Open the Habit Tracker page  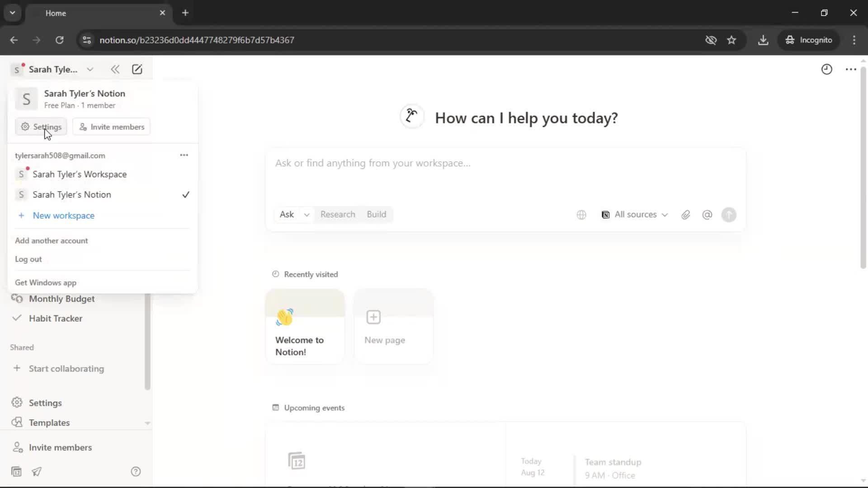click(x=56, y=318)
